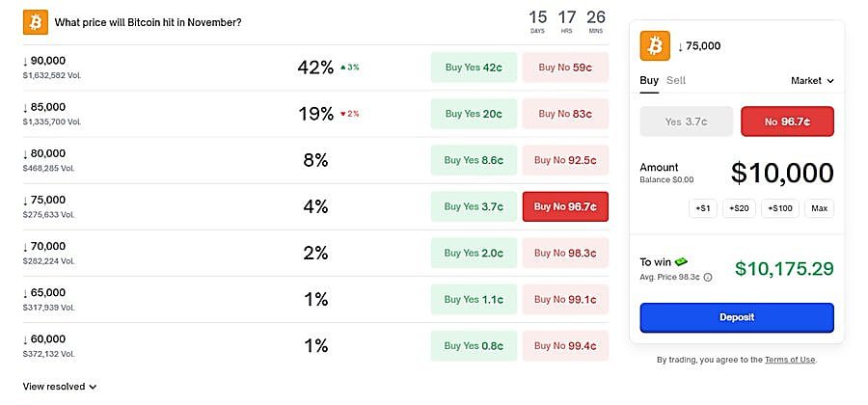Click the Max amount button

point(820,208)
